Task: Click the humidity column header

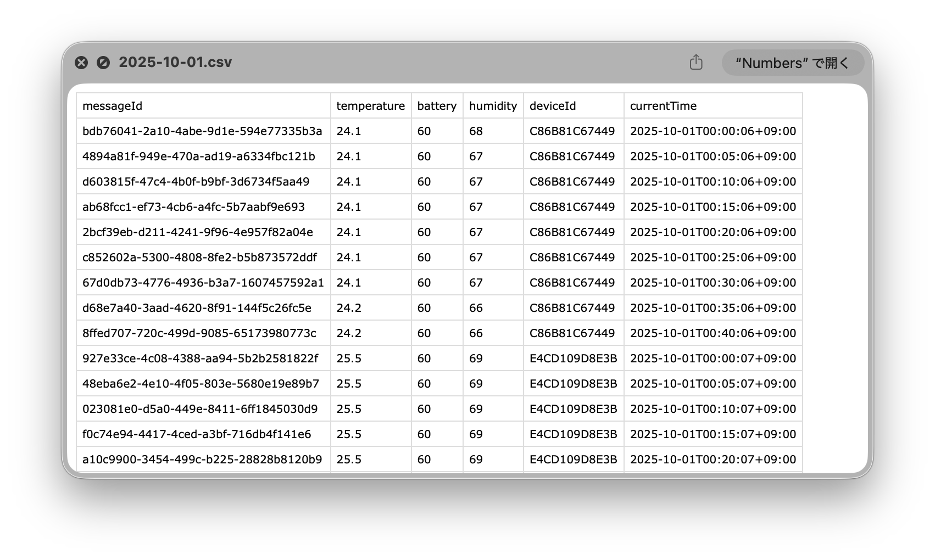Action: click(x=493, y=105)
